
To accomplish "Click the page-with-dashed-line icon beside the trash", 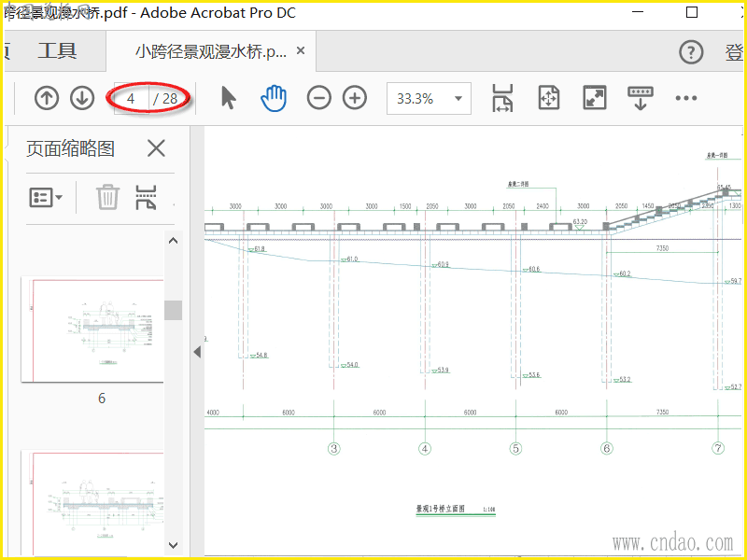I will pyautogui.click(x=146, y=197).
